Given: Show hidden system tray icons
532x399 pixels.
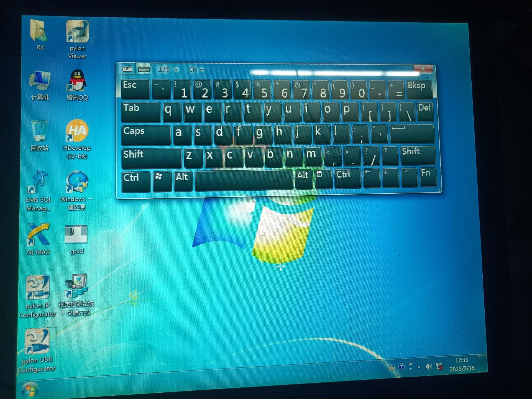Looking at the screenshot, I should click(x=419, y=367).
